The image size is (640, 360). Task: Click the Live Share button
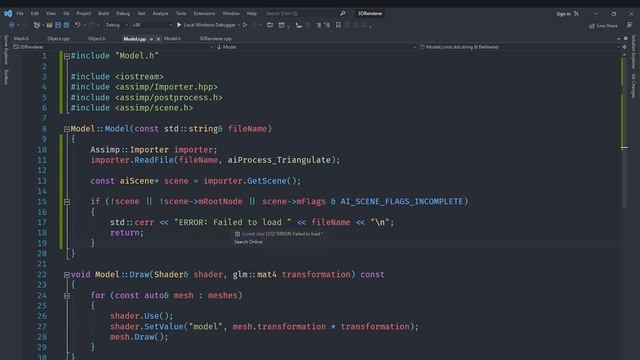coord(603,26)
